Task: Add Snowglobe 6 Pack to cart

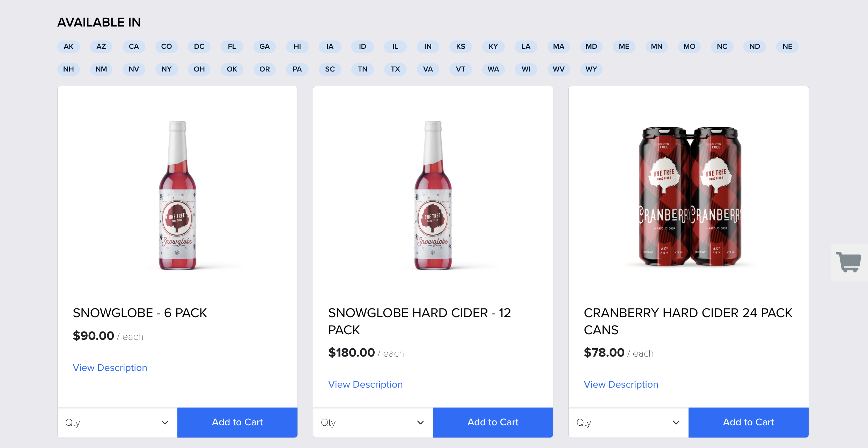Action: (x=237, y=423)
